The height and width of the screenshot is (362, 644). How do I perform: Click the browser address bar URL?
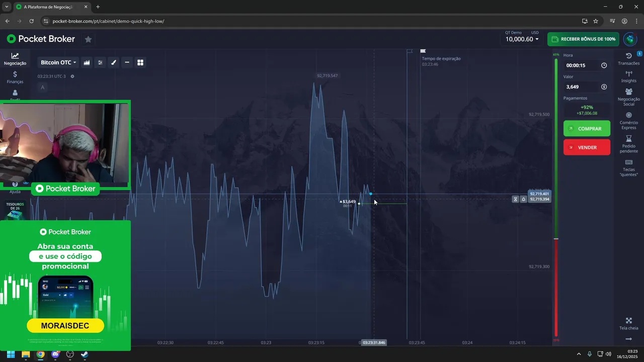click(x=108, y=21)
